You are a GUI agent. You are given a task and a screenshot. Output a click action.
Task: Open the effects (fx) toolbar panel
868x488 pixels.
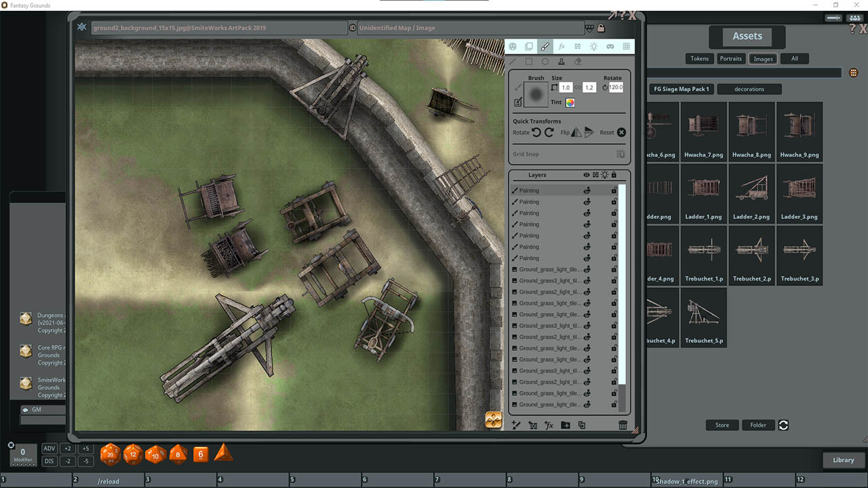561,46
